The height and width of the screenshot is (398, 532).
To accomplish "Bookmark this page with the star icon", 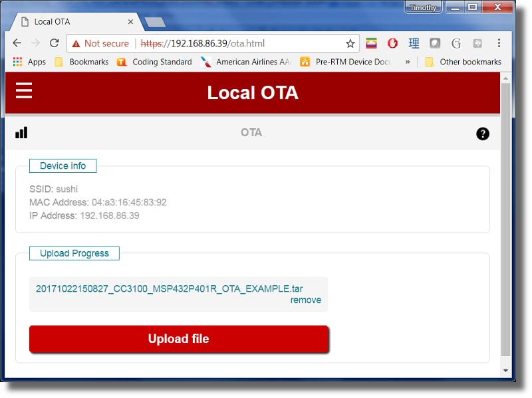I will point(350,43).
